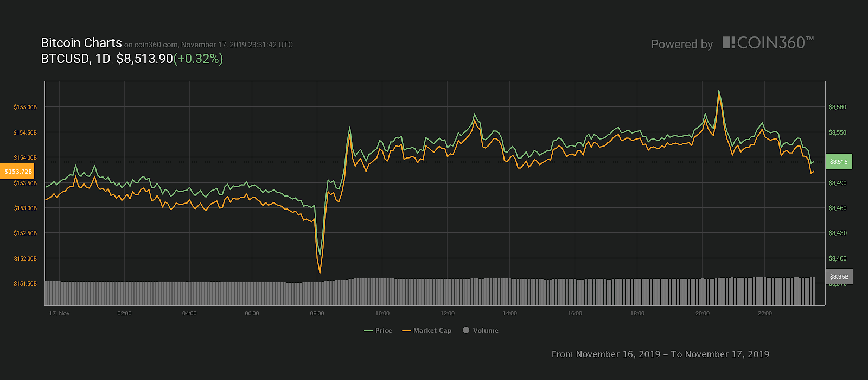Click the $152.50B left axis label

click(x=25, y=233)
